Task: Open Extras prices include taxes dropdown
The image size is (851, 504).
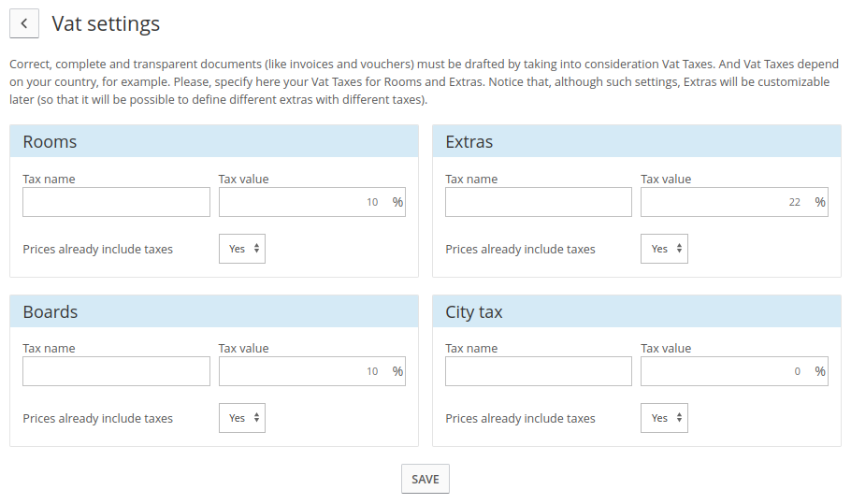Action: pos(664,249)
